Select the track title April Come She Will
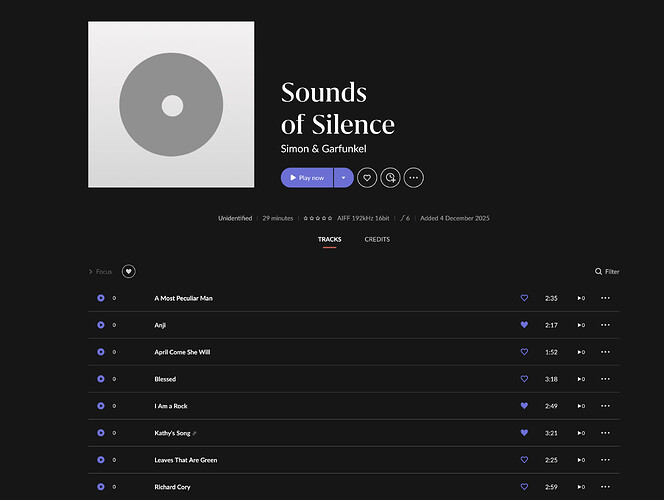The image size is (664, 500). 182,352
